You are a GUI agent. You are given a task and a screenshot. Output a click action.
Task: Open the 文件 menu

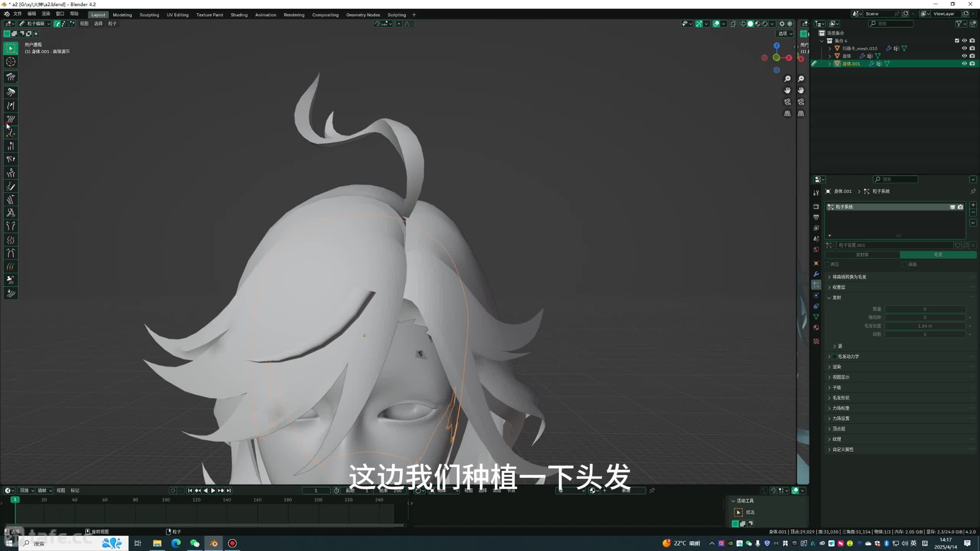[18, 14]
